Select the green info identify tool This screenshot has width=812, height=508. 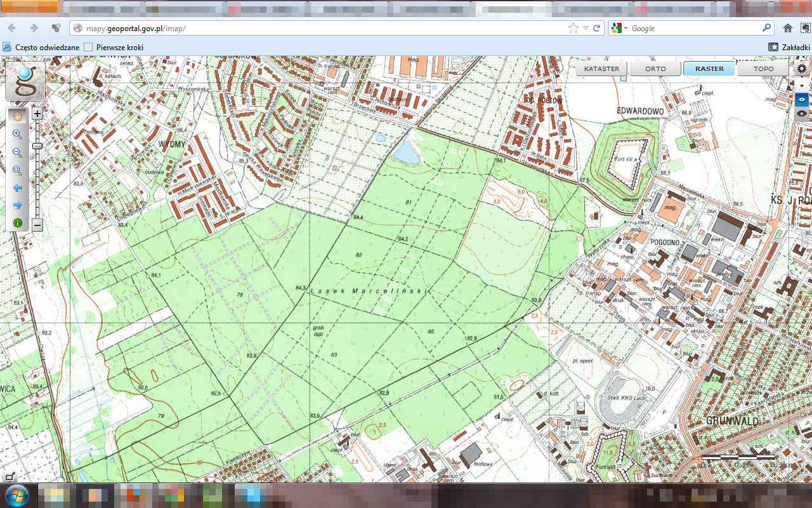pyautogui.click(x=18, y=223)
